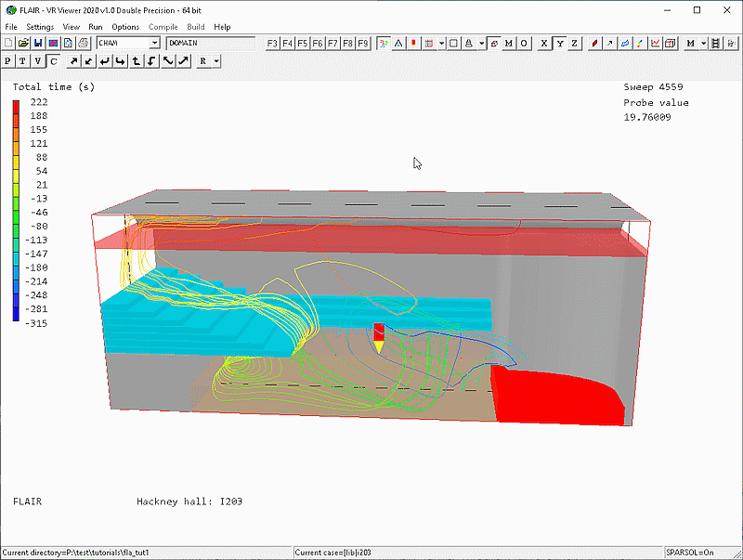Open the CHAM combo box dropdown
This screenshot has width=743, height=560.
click(154, 43)
